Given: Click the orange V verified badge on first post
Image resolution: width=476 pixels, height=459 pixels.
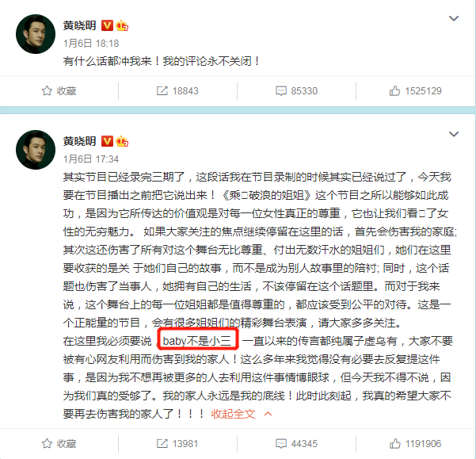Looking at the screenshot, I should point(107,25).
